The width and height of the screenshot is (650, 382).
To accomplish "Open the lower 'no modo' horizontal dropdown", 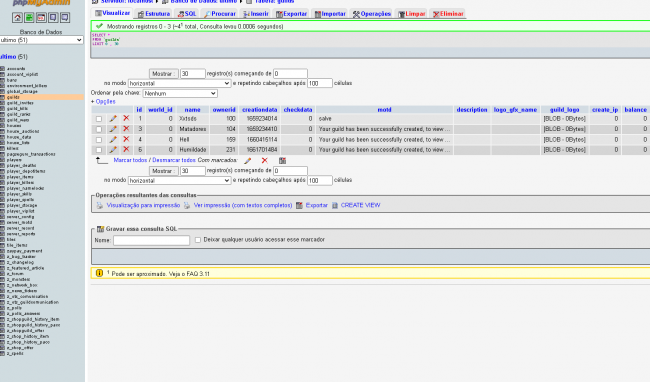I will (179, 181).
